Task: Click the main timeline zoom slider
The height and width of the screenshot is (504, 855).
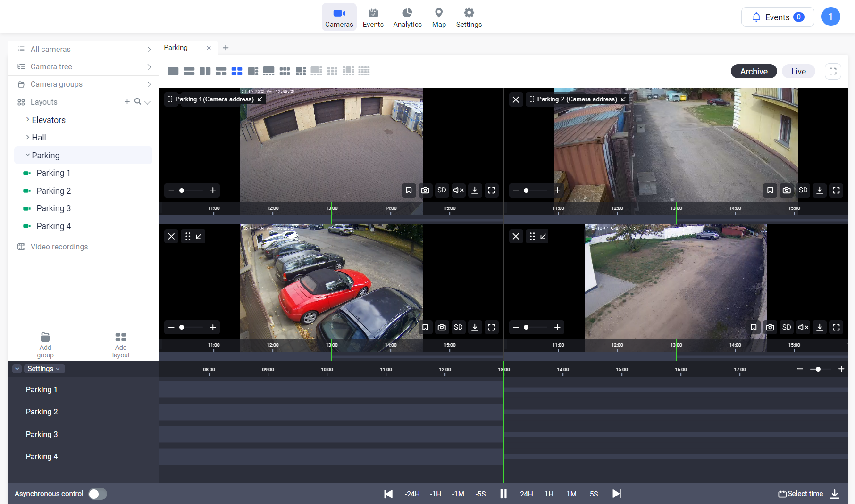Action: point(818,369)
